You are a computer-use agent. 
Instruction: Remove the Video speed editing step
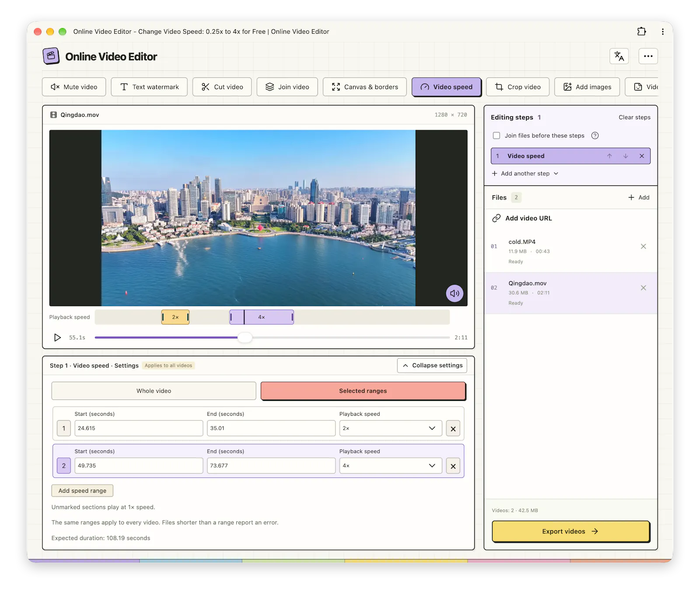[x=642, y=156]
